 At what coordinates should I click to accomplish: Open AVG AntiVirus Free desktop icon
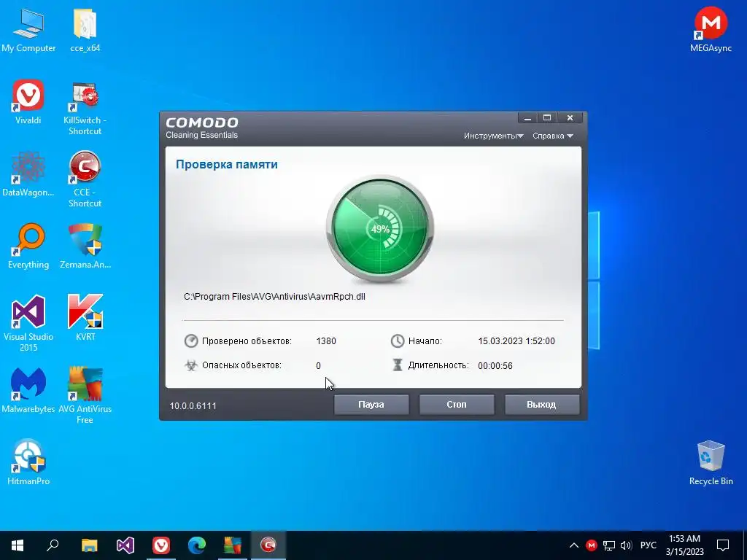[x=85, y=395]
